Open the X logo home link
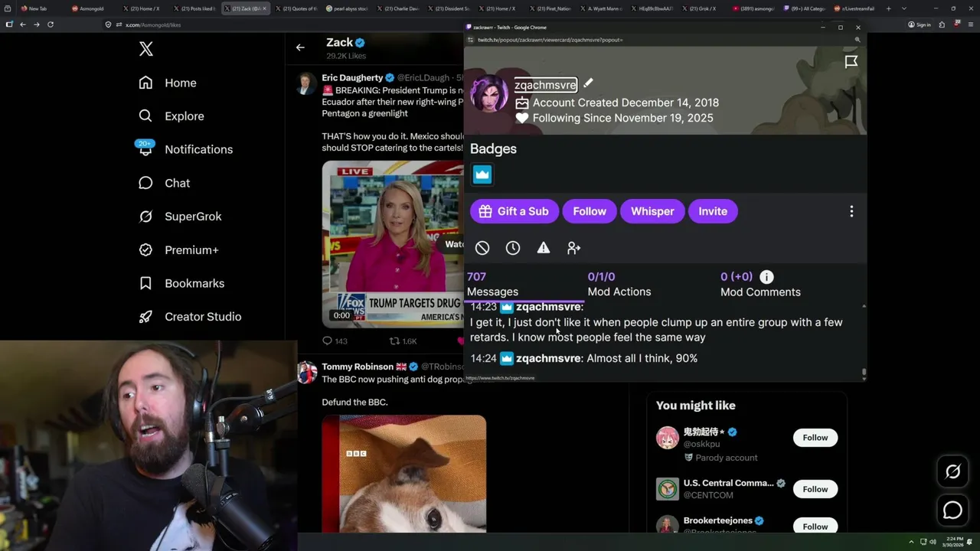 pyautogui.click(x=145, y=50)
